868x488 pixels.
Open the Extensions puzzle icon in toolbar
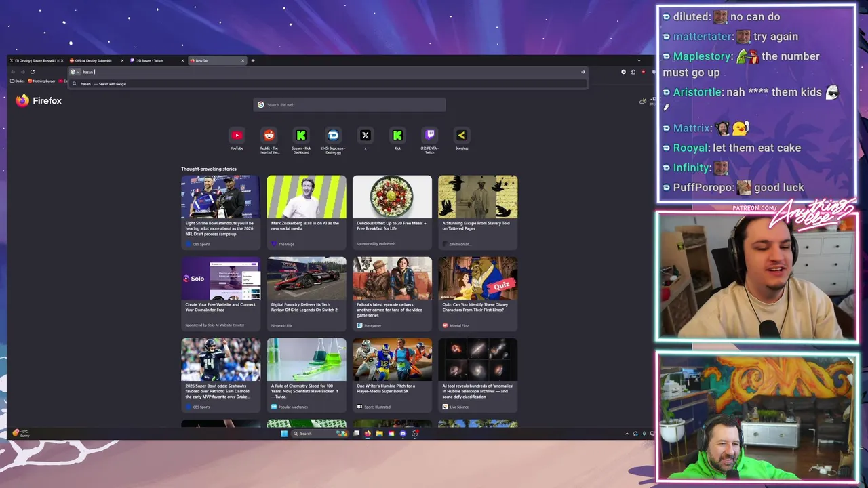point(633,72)
